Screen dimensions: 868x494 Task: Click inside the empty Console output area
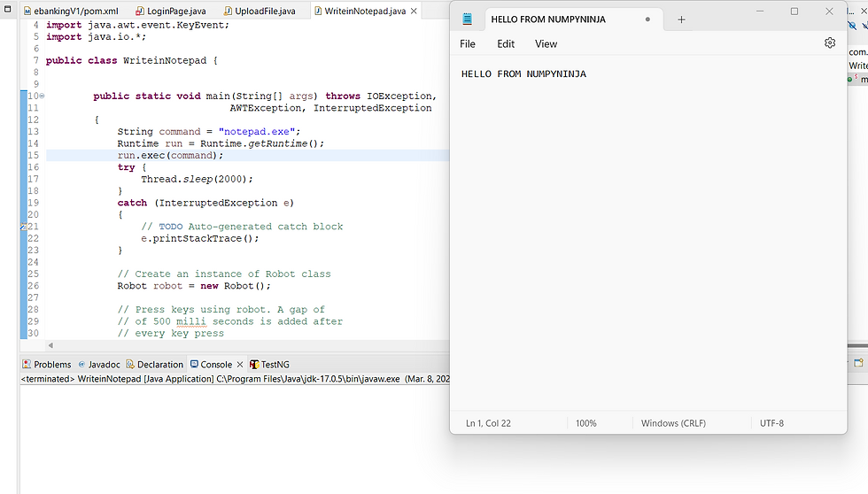235,439
